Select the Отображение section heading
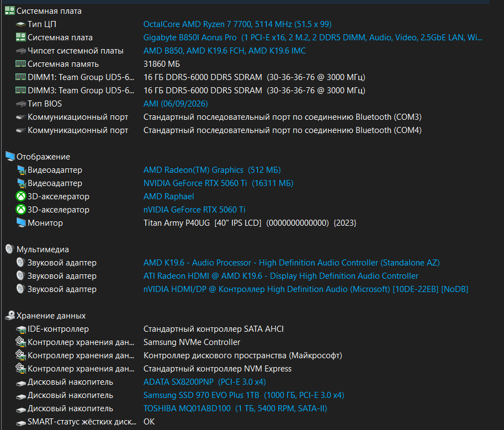This screenshot has width=504, height=430. coord(43,157)
